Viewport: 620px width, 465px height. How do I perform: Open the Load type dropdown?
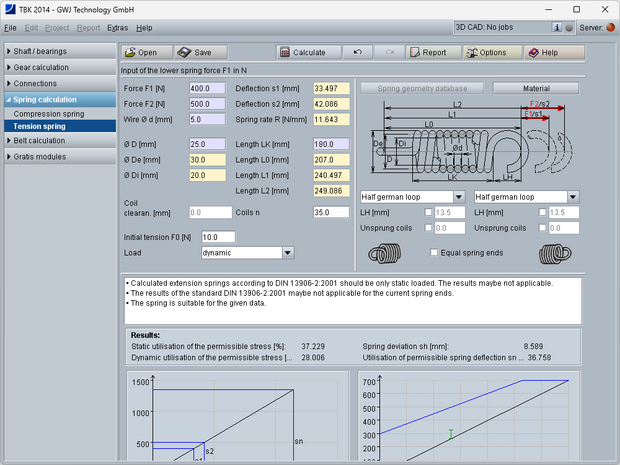(x=287, y=253)
